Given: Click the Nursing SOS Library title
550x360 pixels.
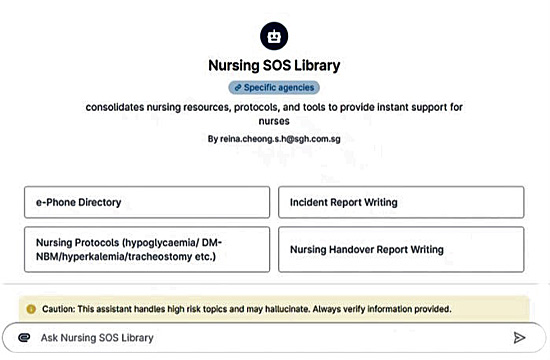Looking at the screenshot, I should pos(274,66).
